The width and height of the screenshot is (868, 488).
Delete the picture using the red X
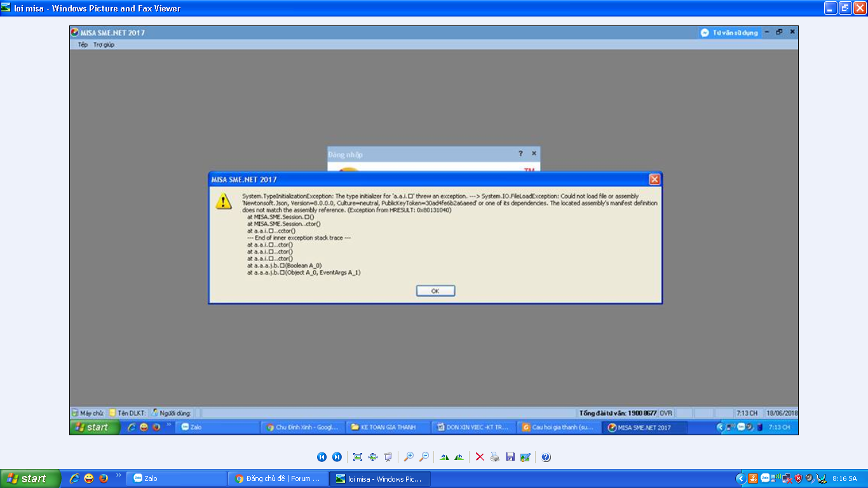click(480, 457)
